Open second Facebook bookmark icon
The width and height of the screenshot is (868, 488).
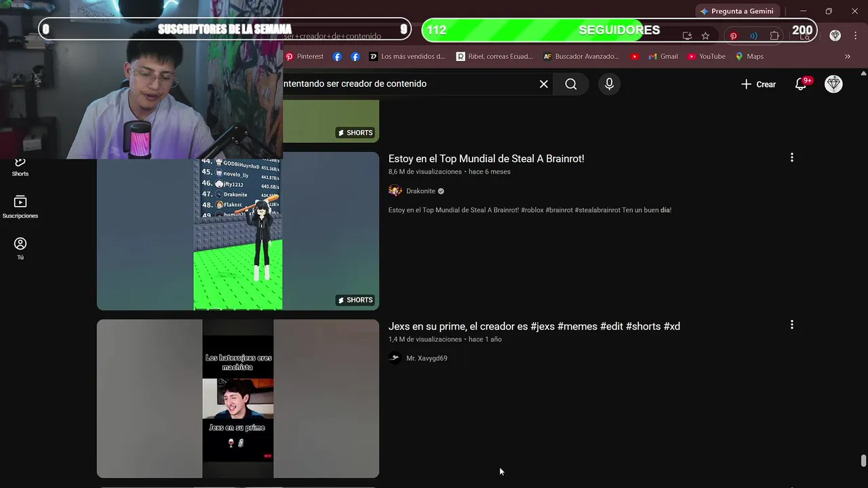[x=355, y=56]
